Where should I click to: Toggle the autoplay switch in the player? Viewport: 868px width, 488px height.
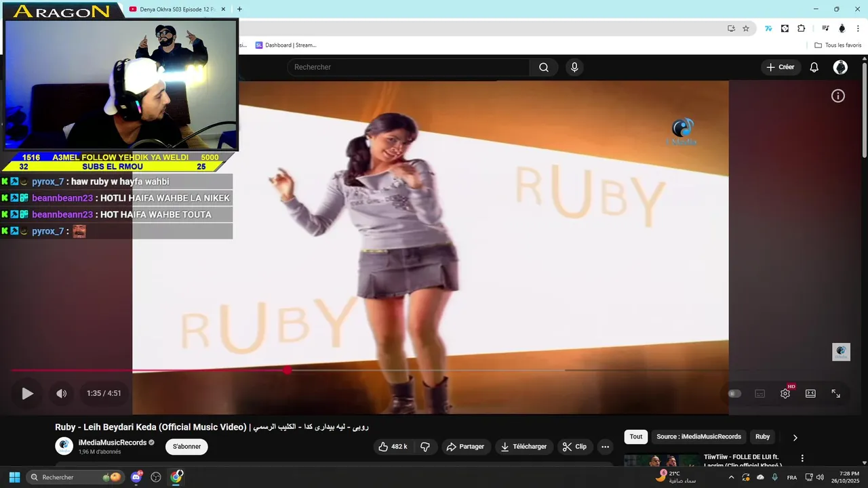[x=734, y=394]
